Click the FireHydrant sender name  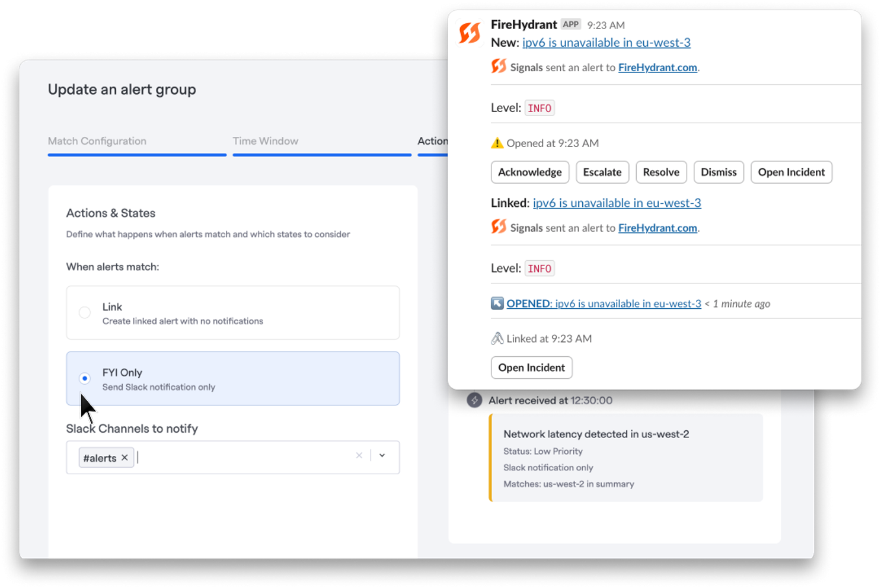pyautogui.click(x=524, y=24)
